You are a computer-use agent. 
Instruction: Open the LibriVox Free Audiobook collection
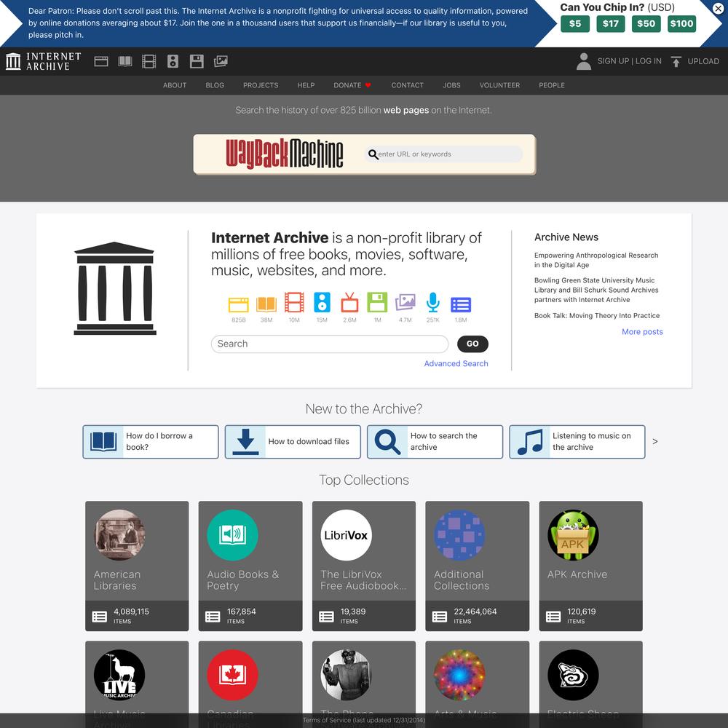click(364, 566)
